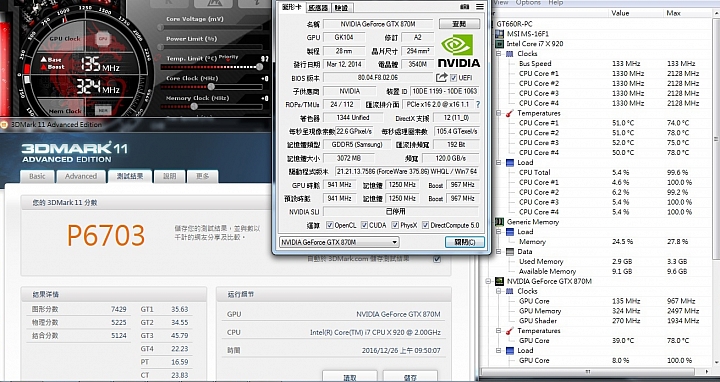Open the HWMonitor Options menu
The image size is (720, 382).
coord(528,3)
